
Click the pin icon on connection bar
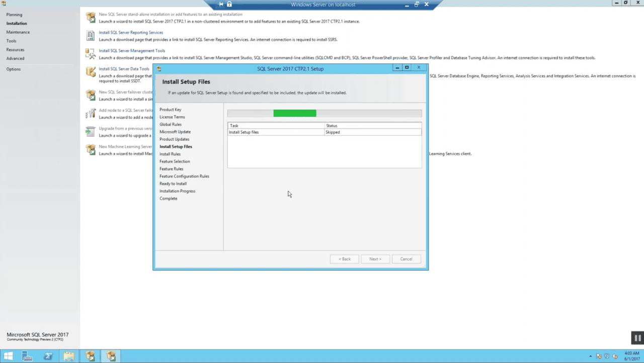coord(220,5)
